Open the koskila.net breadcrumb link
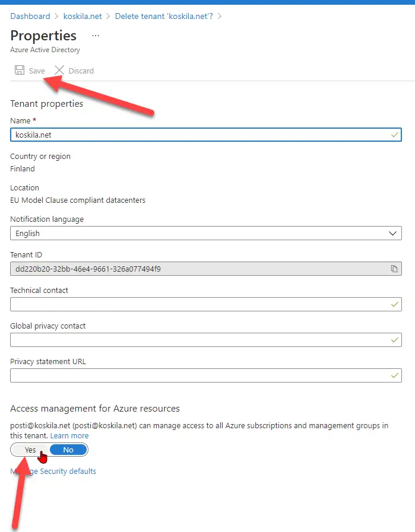 pos(83,16)
